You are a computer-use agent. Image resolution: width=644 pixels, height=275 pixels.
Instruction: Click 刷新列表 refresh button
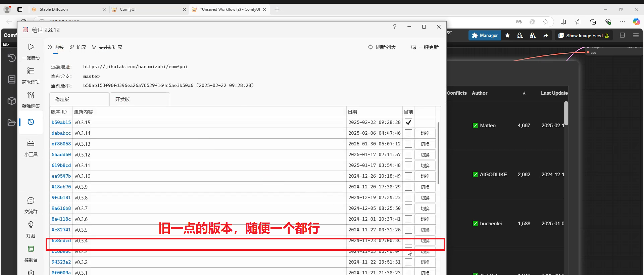pyautogui.click(x=382, y=47)
